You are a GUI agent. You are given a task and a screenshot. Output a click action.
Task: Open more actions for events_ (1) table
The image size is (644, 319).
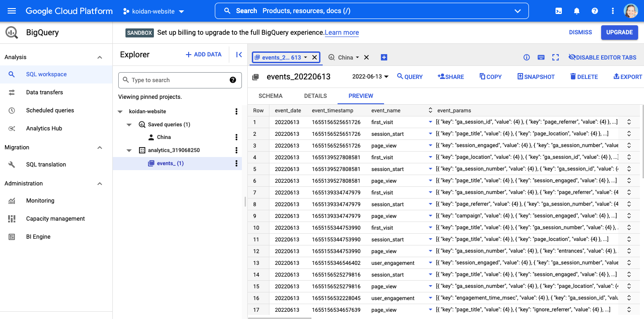click(236, 163)
